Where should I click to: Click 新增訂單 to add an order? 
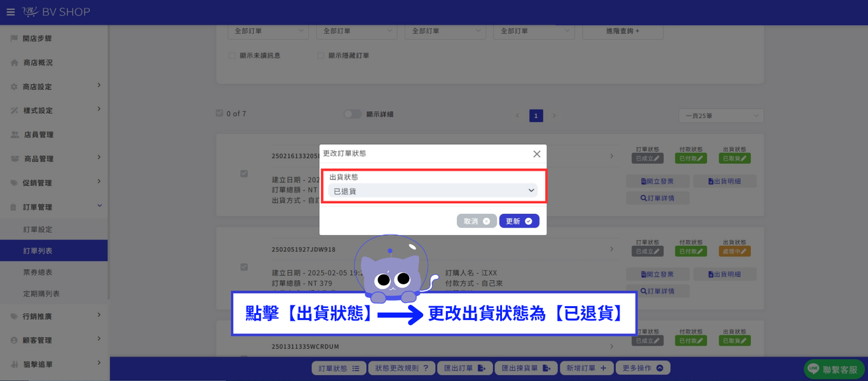click(x=587, y=368)
